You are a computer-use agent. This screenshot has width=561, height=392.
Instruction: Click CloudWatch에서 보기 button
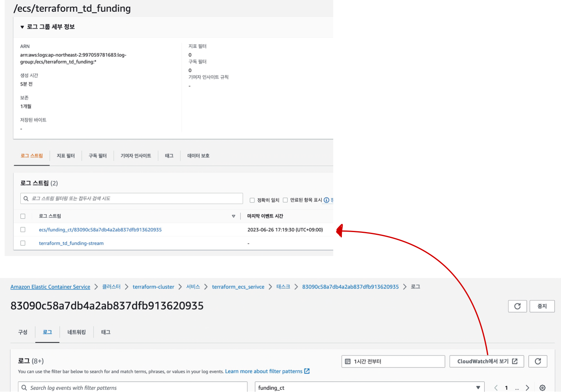(487, 361)
